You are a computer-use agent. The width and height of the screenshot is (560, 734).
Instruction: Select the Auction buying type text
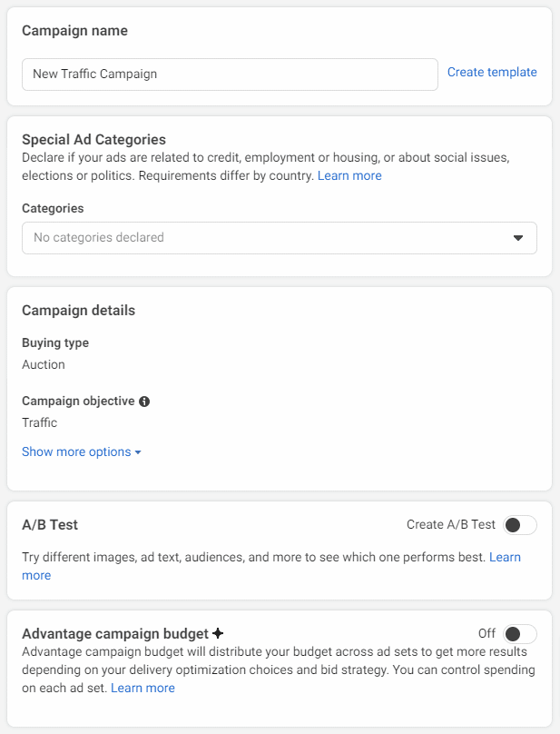[44, 364]
